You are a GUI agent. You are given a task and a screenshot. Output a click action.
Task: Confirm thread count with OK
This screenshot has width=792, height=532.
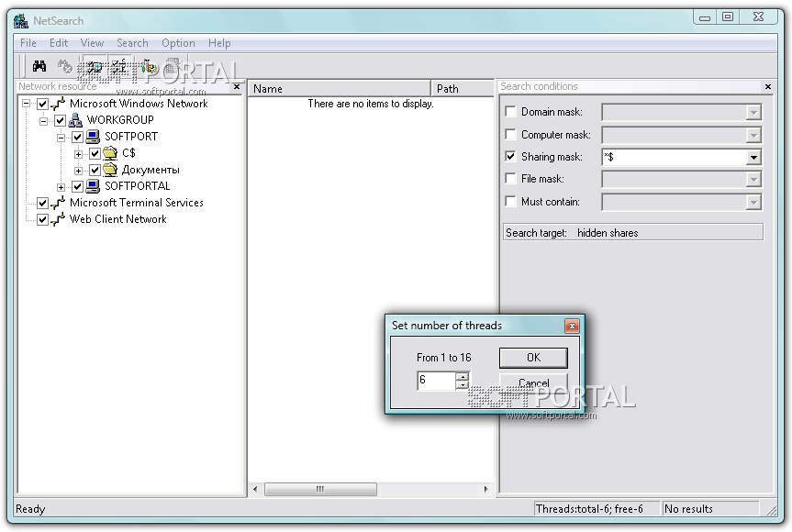click(533, 358)
